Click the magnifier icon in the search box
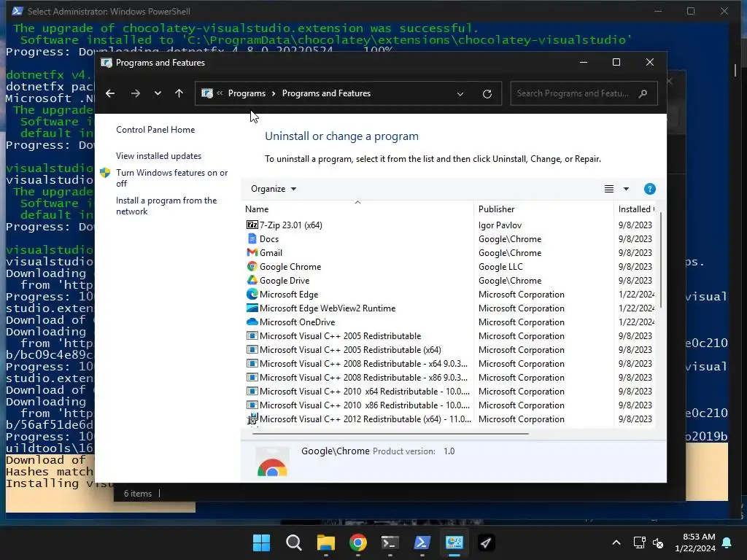747x560 pixels. click(643, 93)
